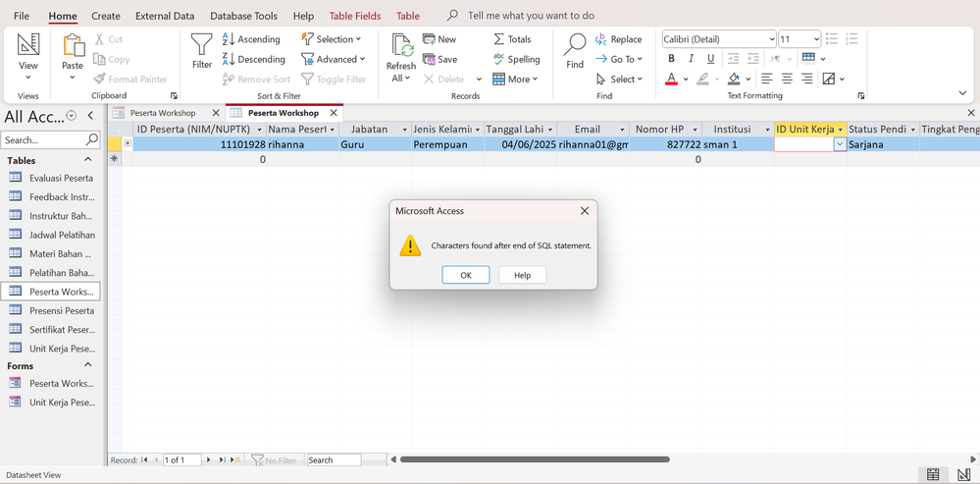This screenshot has width=980, height=484.
Task: Sort records Ascending
Action: [x=251, y=39]
